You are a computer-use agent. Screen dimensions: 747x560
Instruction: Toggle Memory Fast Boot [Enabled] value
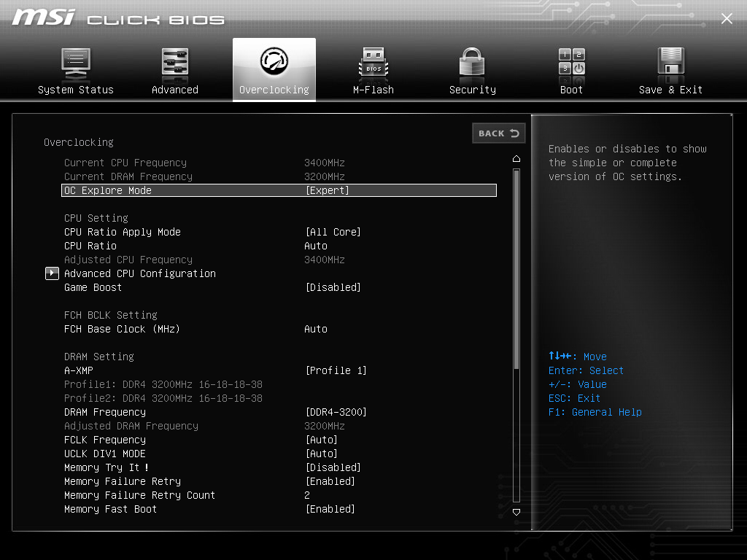click(330, 509)
